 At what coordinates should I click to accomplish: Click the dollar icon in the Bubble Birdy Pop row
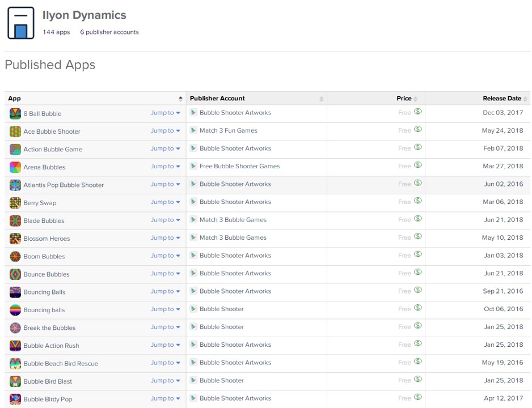point(418,398)
